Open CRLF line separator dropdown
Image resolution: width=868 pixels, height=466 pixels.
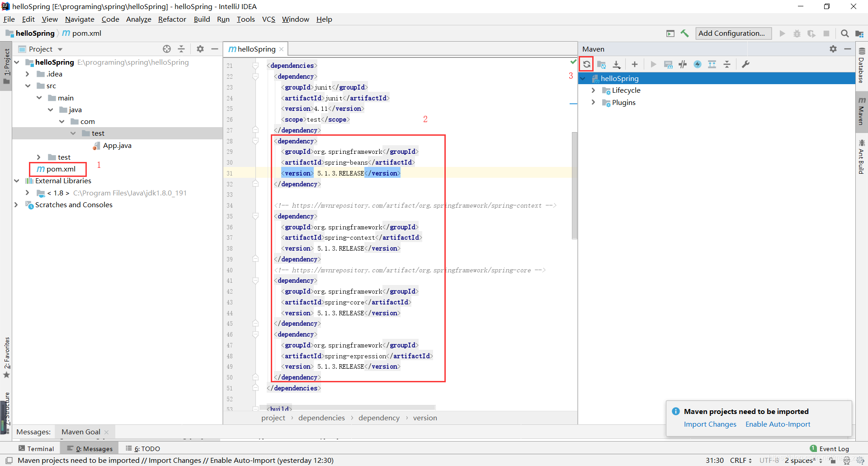(x=741, y=460)
